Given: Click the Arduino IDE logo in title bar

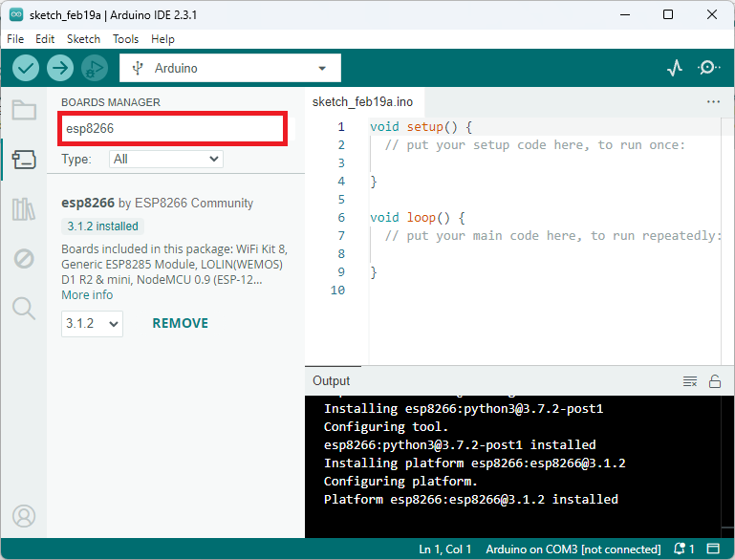Looking at the screenshot, I should pyautogui.click(x=16, y=14).
